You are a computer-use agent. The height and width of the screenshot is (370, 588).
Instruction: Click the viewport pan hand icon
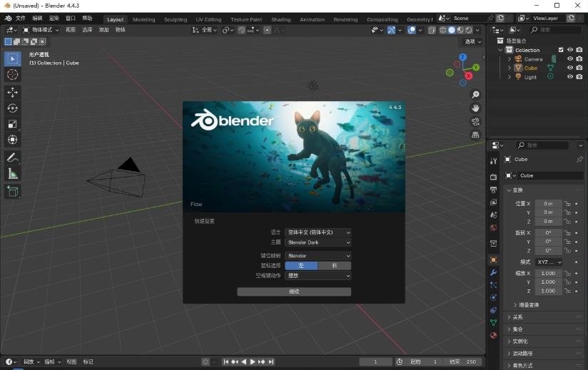tap(475, 108)
